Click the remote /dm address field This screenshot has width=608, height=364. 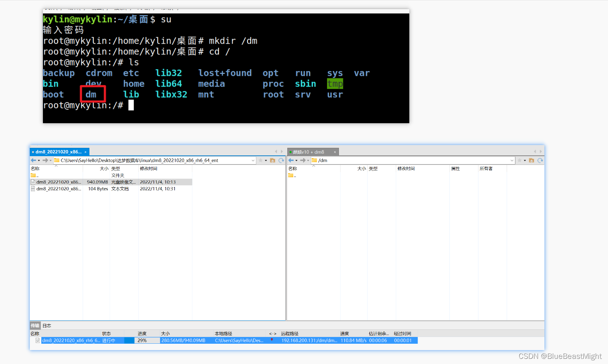point(413,161)
